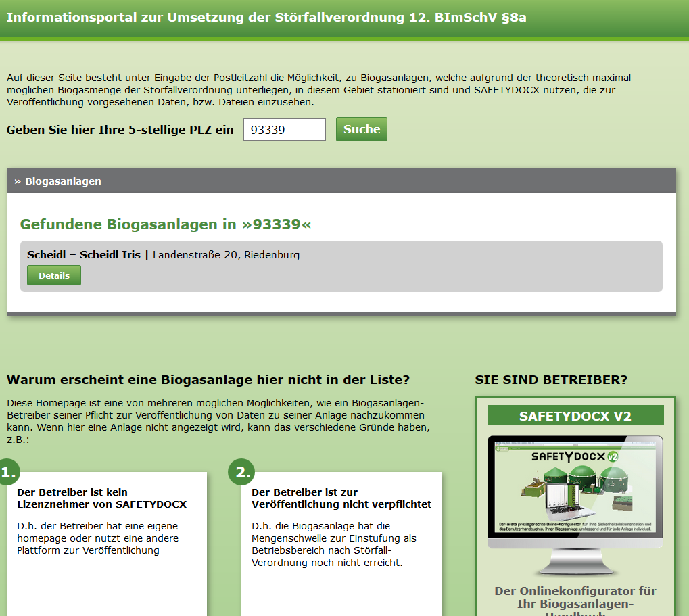Viewport: 689px width, 616px height.
Task: Click the heading Warum erscheint eine Biogasanlage hier nicht
Action: 208,379
